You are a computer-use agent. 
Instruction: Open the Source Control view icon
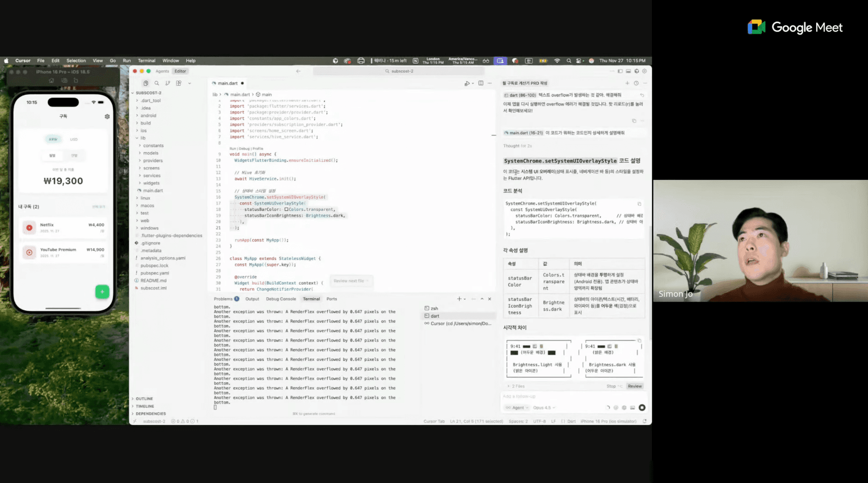168,83
